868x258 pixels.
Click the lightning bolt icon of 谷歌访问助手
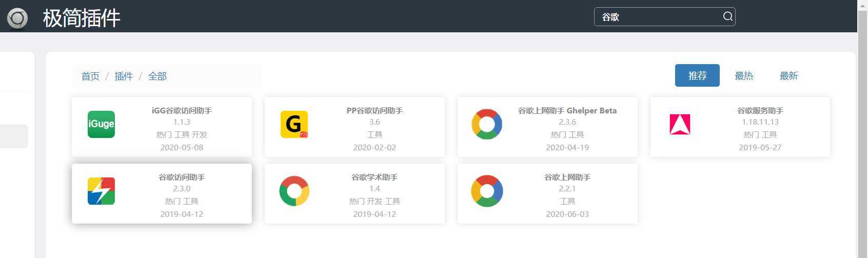101,191
